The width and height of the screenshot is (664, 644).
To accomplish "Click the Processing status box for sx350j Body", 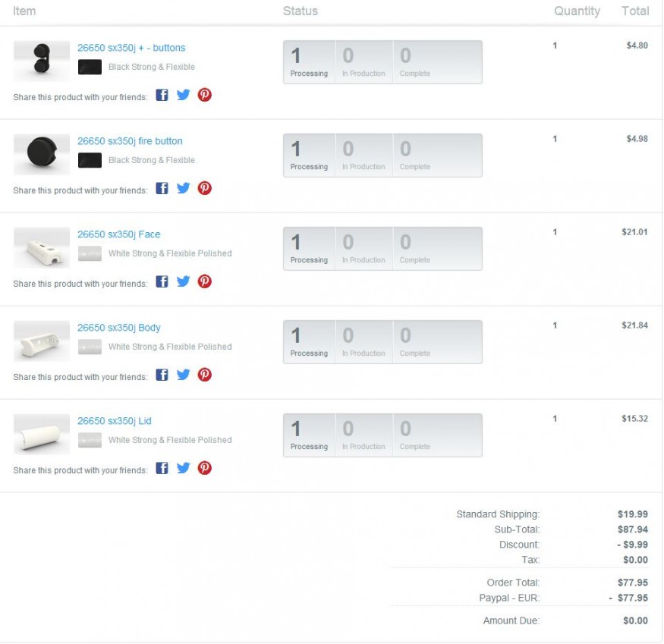I will [309, 341].
